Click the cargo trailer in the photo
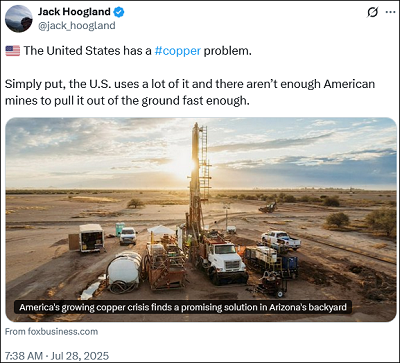The image size is (400, 363). (91, 237)
